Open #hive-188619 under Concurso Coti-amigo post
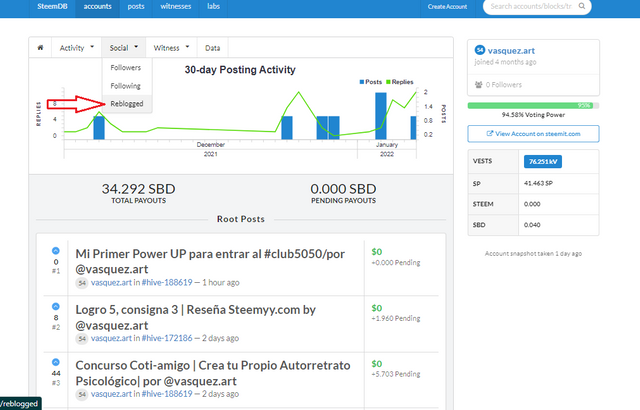The width and height of the screenshot is (640, 410). (x=167, y=394)
